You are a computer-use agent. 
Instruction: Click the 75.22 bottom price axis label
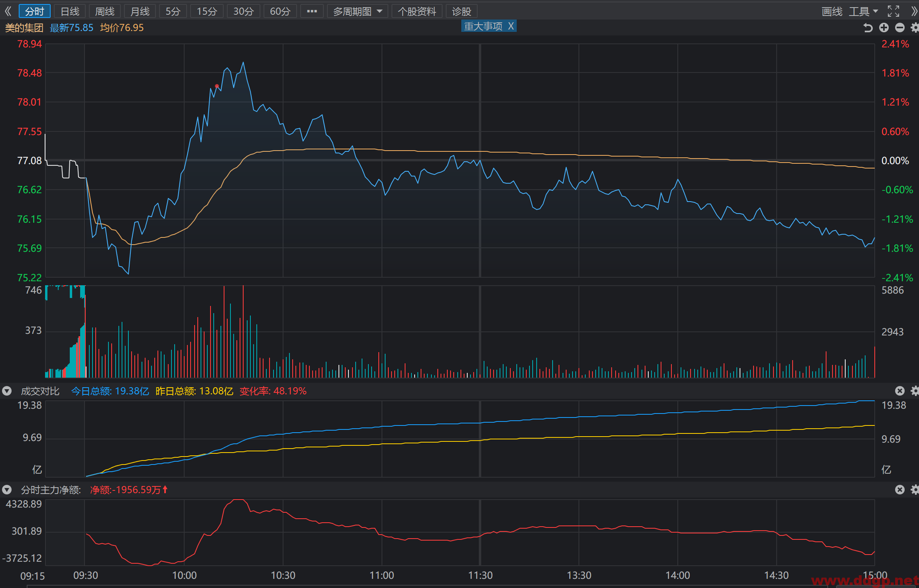pyautogui.click(x=30, y=277)
